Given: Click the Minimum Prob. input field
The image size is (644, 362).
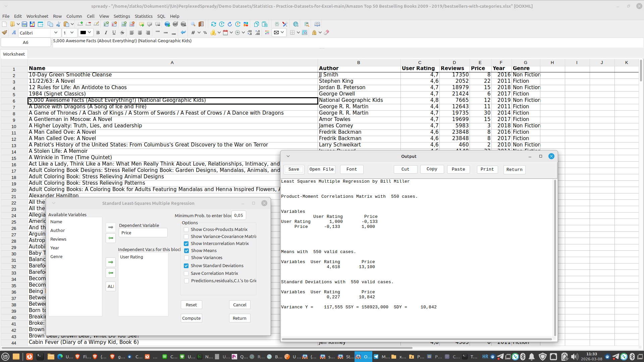Looking at the screenshot, I should click(238, 216).
